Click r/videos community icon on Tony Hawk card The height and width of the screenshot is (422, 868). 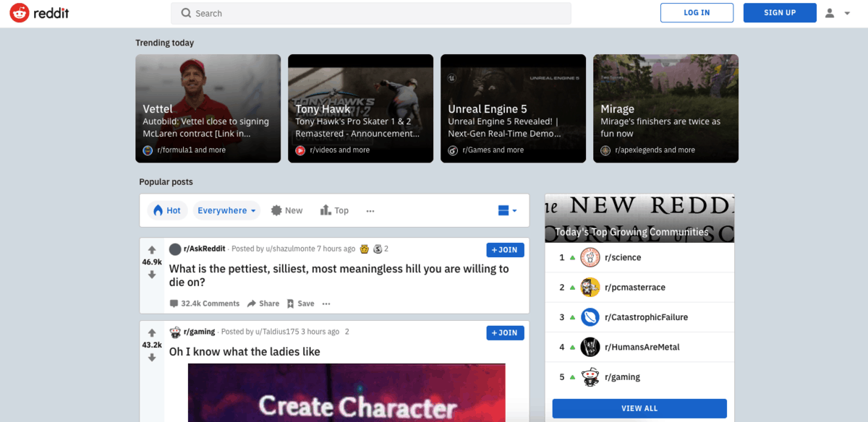(300, 150)
